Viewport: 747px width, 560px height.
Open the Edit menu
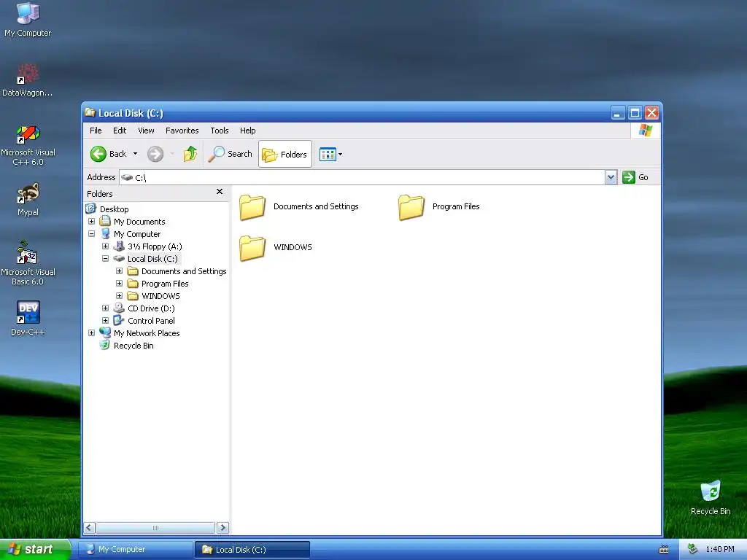[x=120, y=131]
